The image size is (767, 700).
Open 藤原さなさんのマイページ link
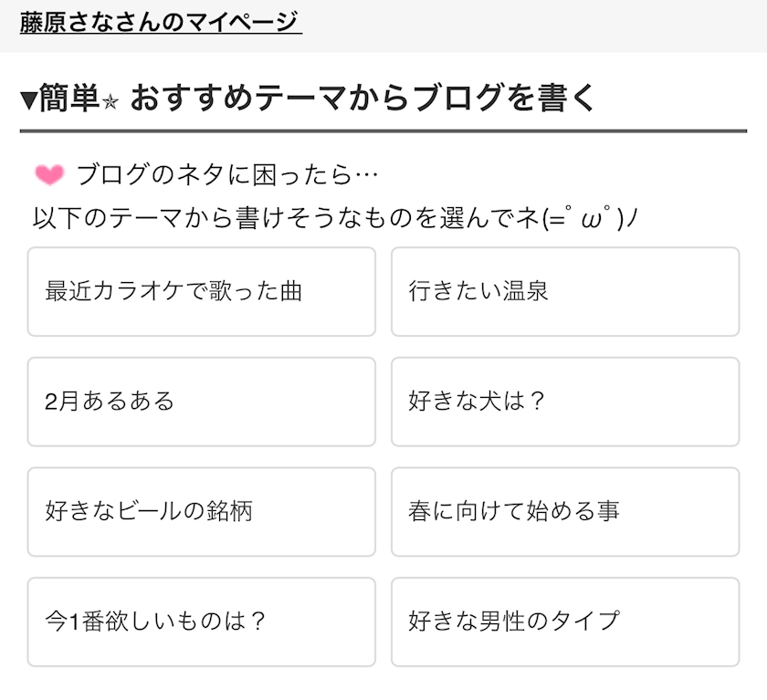(x=161, y=21)
